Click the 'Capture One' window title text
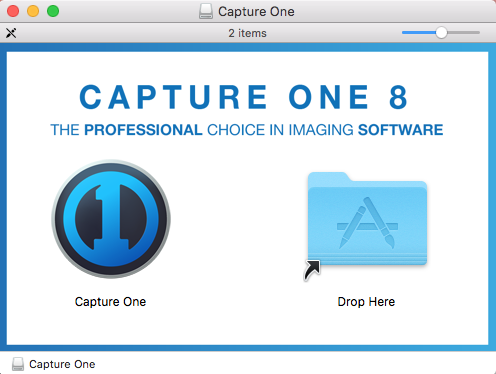The image size is (496, 374). (x=256, y=12)
